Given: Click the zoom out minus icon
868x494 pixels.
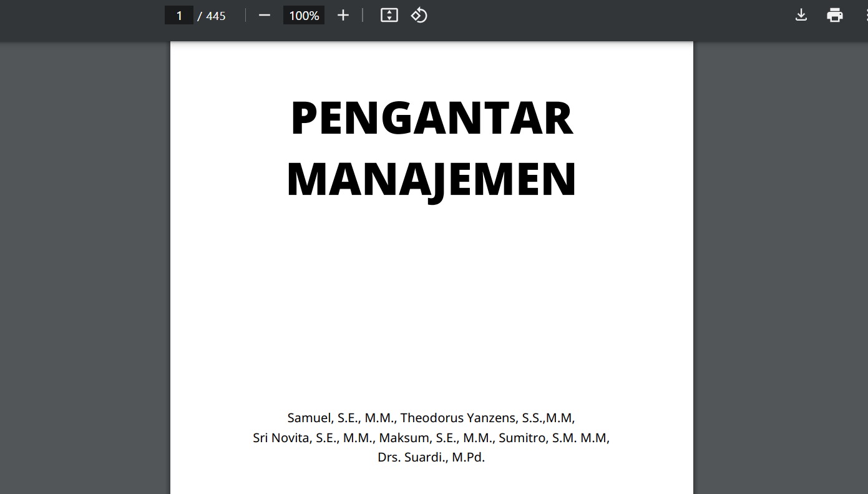Looking at the screenshot, I should 265,16.
